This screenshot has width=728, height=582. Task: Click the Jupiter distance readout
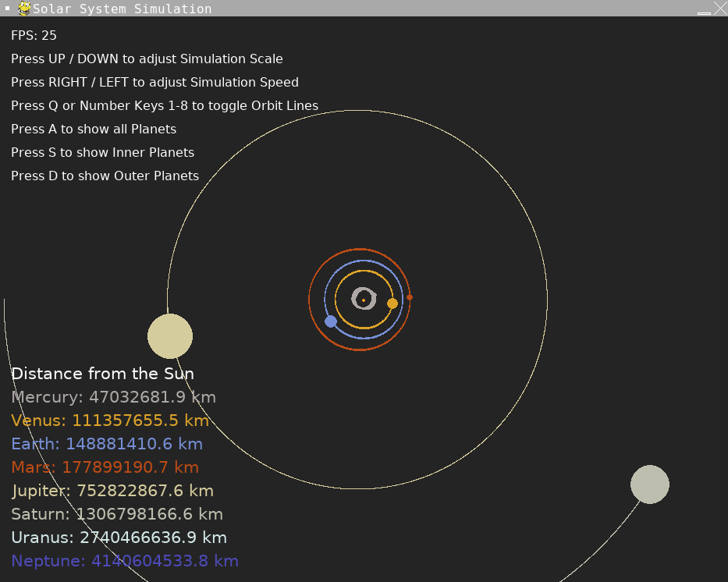click(112, 491)
